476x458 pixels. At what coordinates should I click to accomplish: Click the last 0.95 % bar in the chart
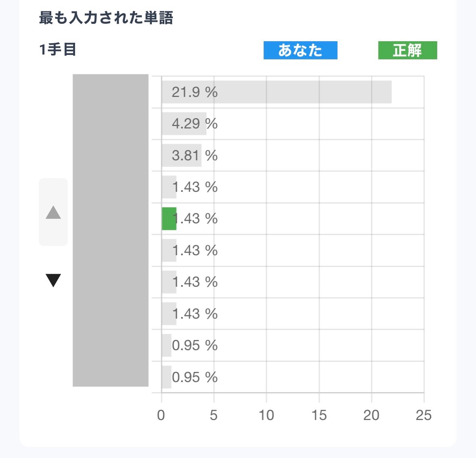(166, 377)
